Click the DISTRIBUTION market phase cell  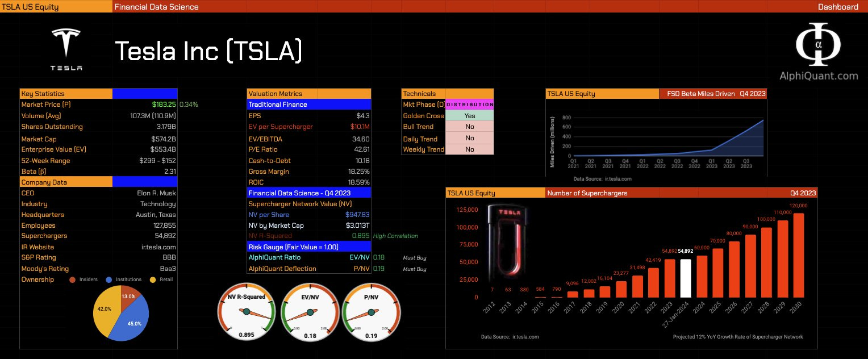point(470,105)
